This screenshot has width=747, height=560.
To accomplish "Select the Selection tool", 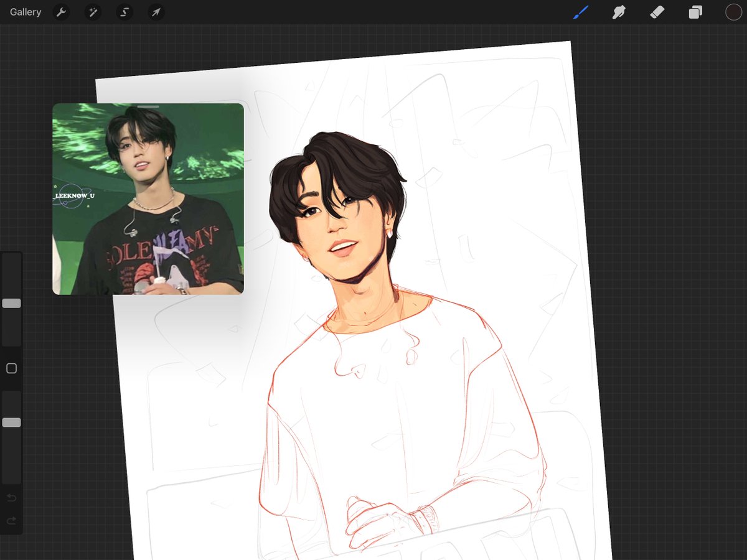I will click(125, 12).
